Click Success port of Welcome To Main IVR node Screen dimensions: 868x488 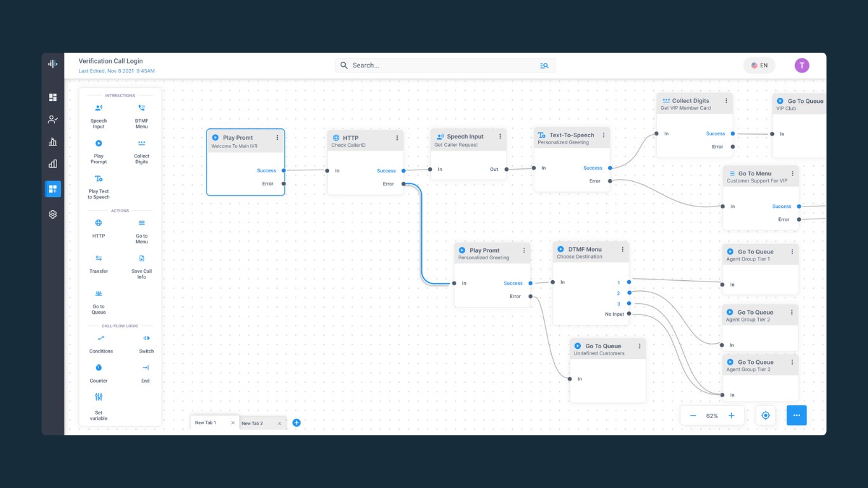[x=283, y=170]
